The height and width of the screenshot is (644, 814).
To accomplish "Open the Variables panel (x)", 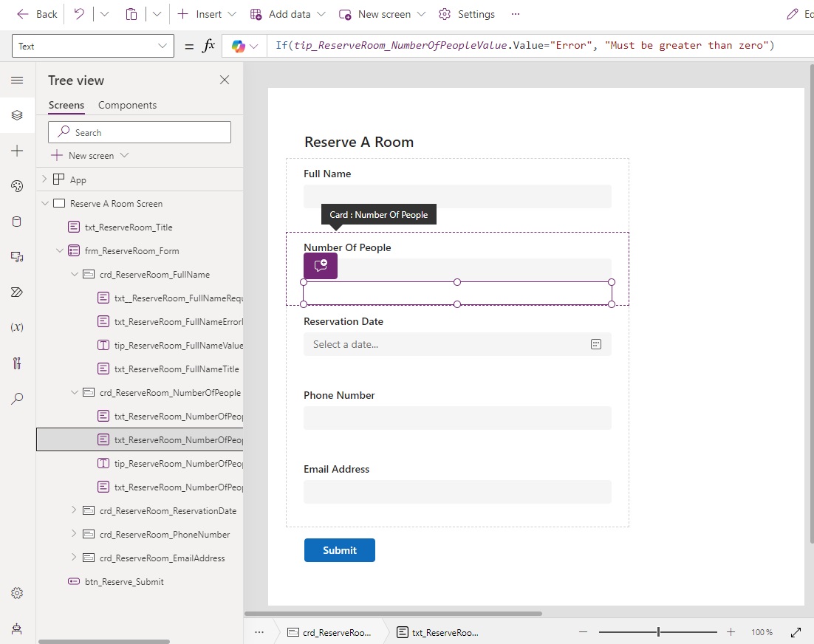I will [17, 327].
